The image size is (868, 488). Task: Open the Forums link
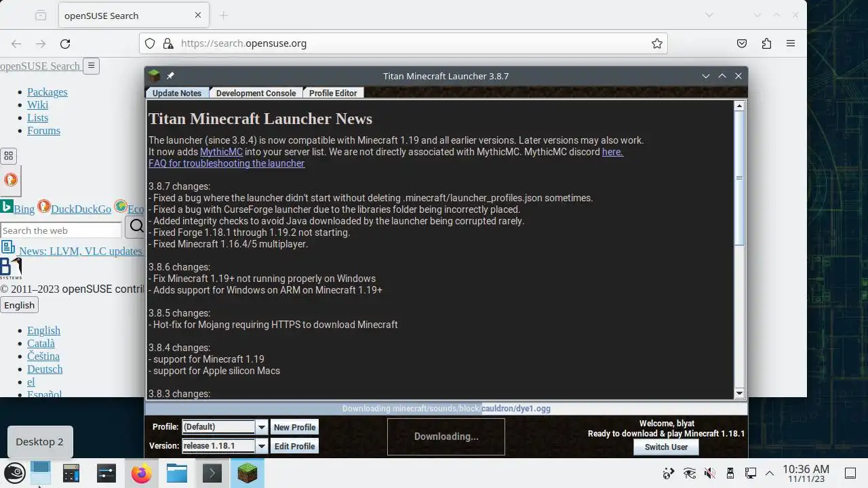coord(43,131)
